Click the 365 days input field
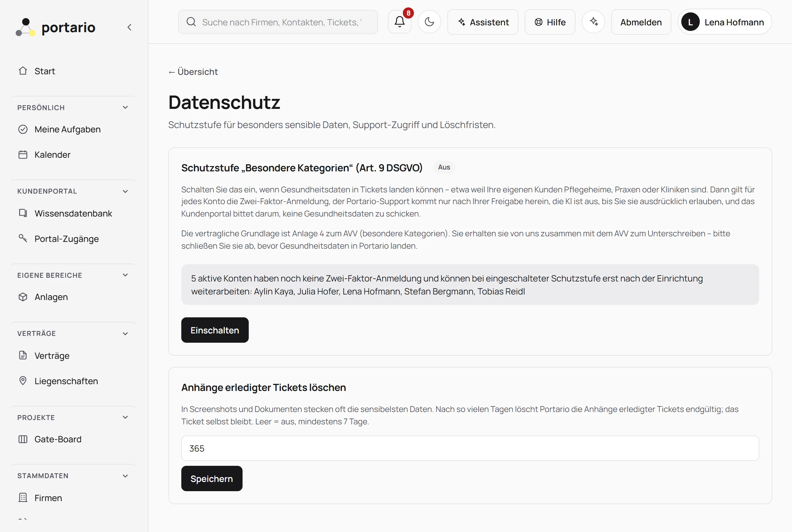792x532 pixels. pos(470,448)
